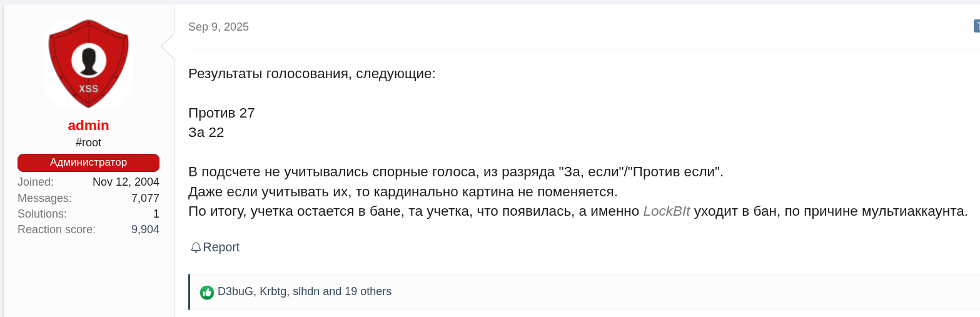Open the red admin username profile
Image resolution: width=980 pixels, height=317 pixels.
[88, 125]
